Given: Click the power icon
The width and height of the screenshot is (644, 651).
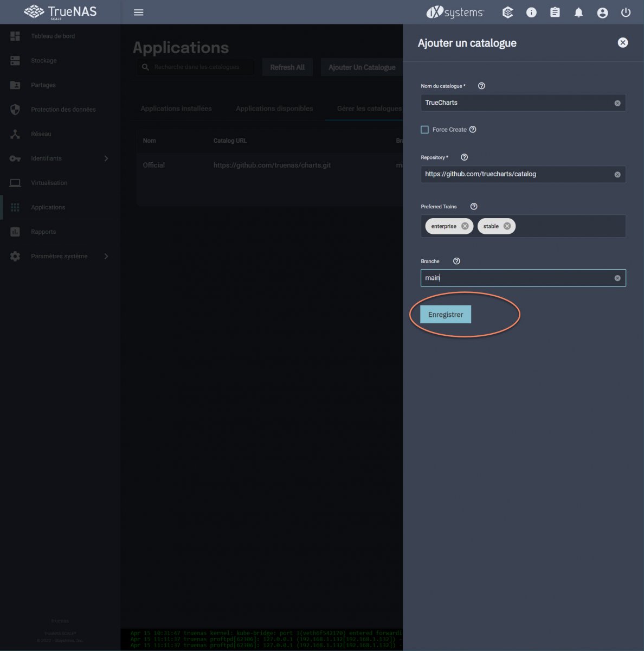Looking at the screenshot, I should point(626,12).
